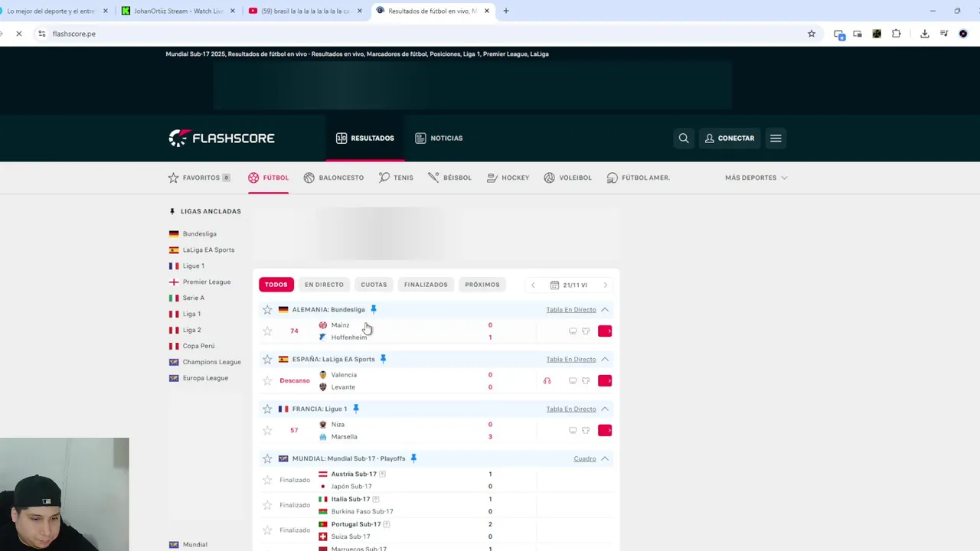Toggle favorite star for Valencia vs Levante
This screenshot has height=551, width=980.
point(267,380)
